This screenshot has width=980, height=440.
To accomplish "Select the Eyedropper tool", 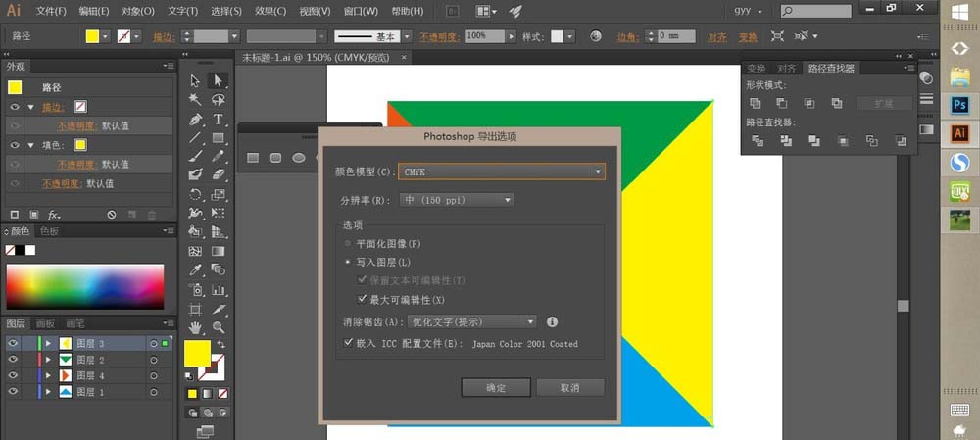I will pos(195,270).
